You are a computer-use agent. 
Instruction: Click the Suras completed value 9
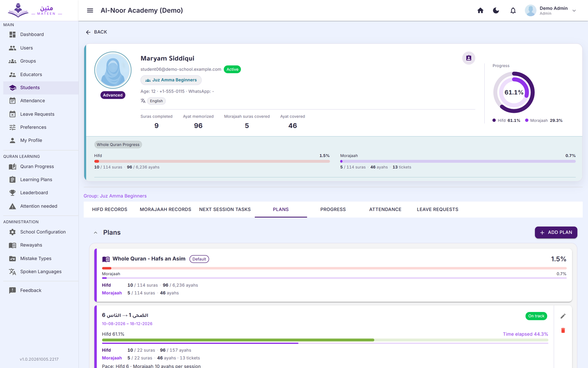coord(156,126)
